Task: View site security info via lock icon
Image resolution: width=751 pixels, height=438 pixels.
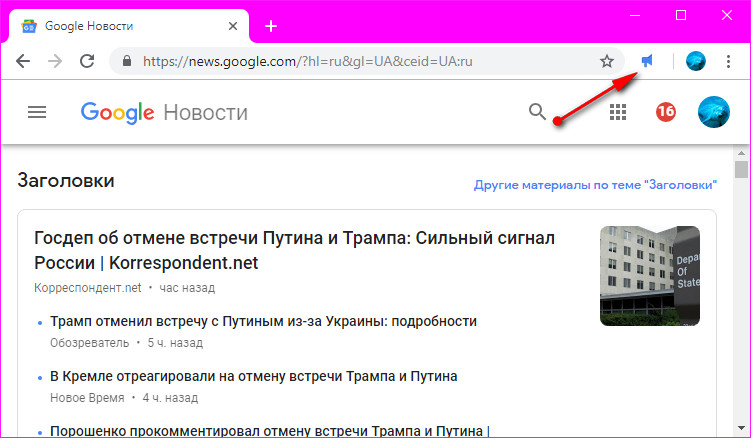Action: click(x=126, y=61)
